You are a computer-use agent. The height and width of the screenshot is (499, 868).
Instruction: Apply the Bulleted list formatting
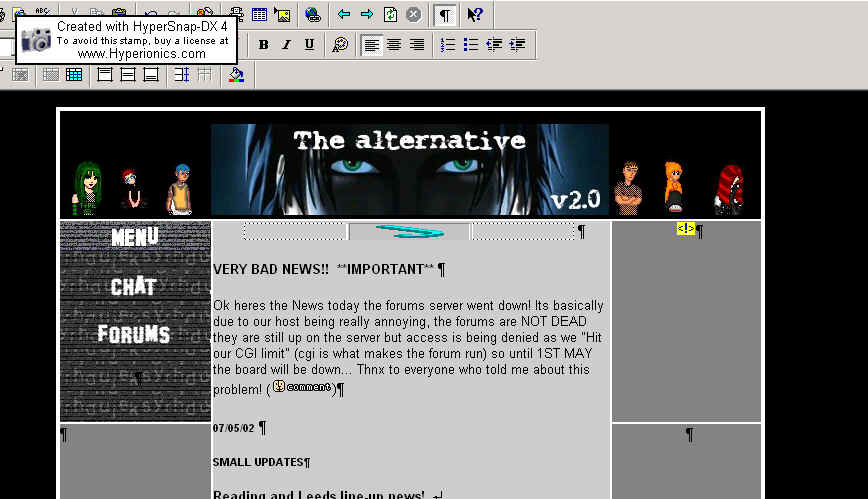pos(470,44)
